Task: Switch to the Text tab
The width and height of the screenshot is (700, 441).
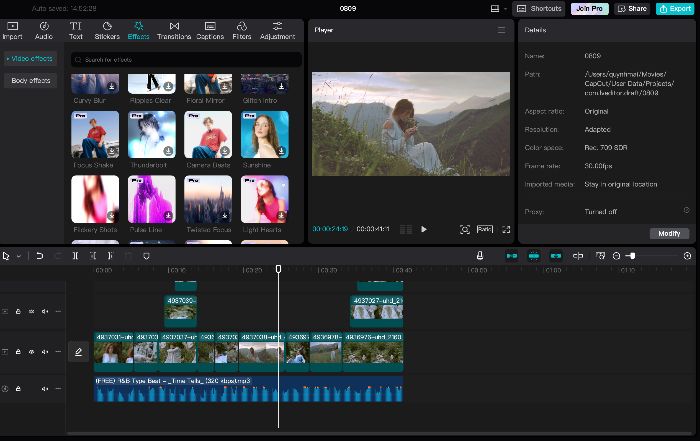Action: pos(75,30)
